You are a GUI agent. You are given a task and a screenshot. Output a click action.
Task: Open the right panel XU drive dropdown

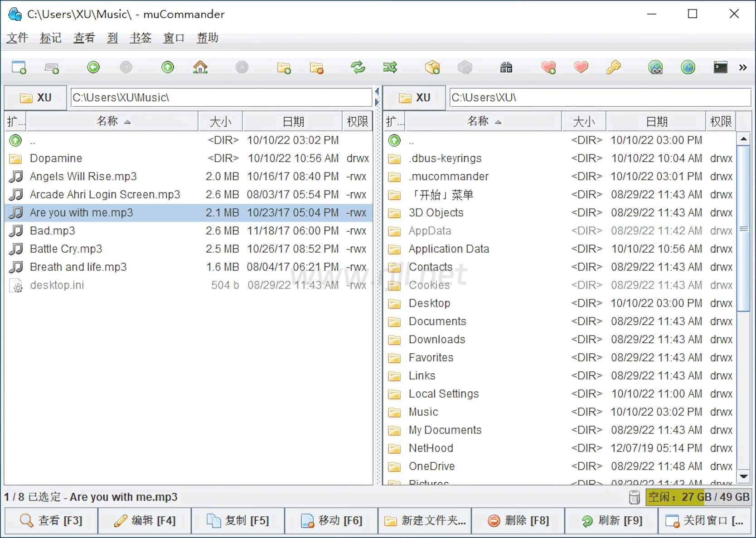pos(414,98)
